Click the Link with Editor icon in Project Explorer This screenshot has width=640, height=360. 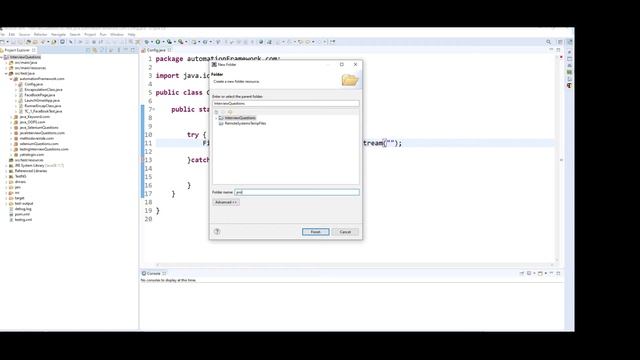(x=95, y=50)
